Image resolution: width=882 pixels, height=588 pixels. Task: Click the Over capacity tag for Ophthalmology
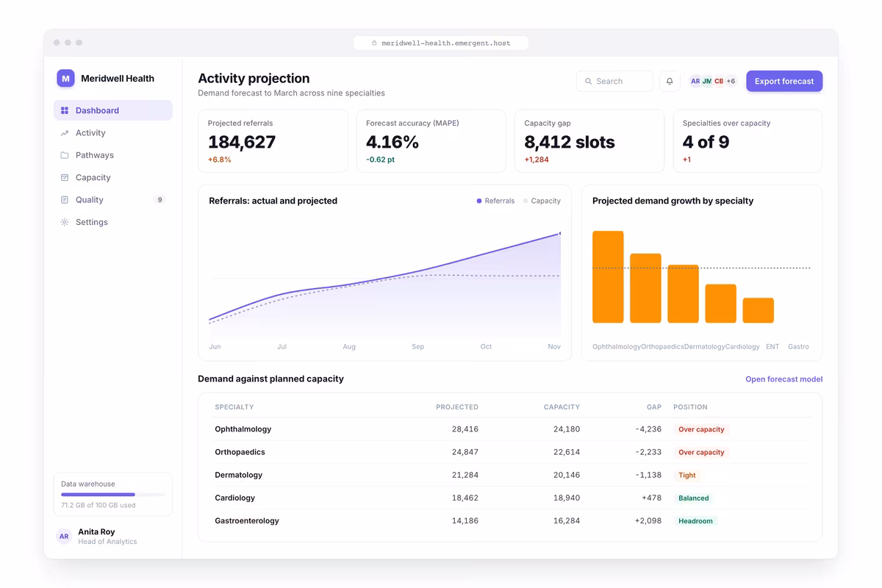[701, 429]
